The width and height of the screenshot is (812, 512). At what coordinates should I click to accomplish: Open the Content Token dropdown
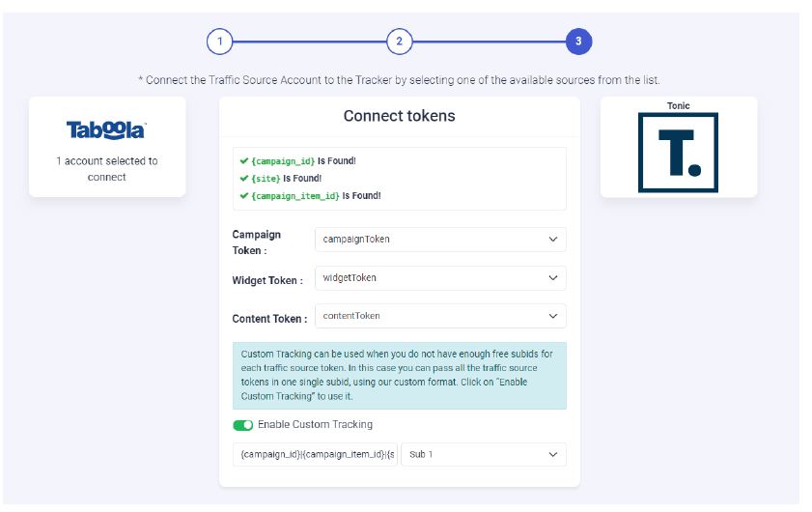click(x=440, y=316)
